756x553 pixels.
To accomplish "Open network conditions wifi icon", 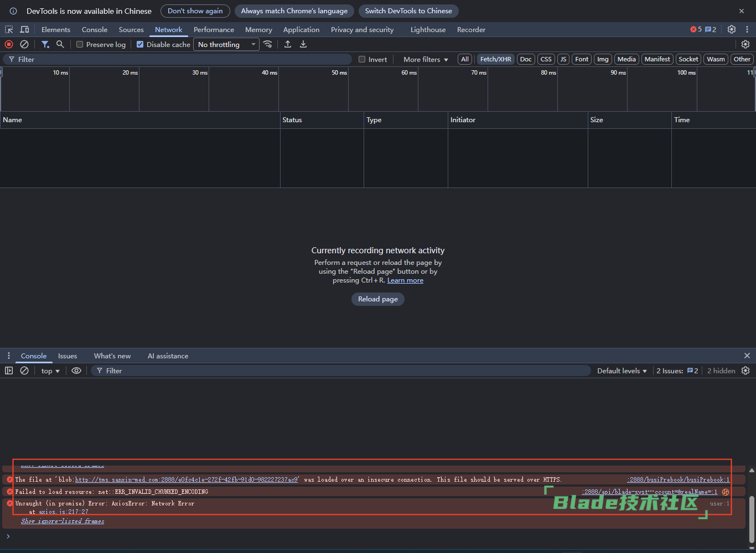I will 268,44.
